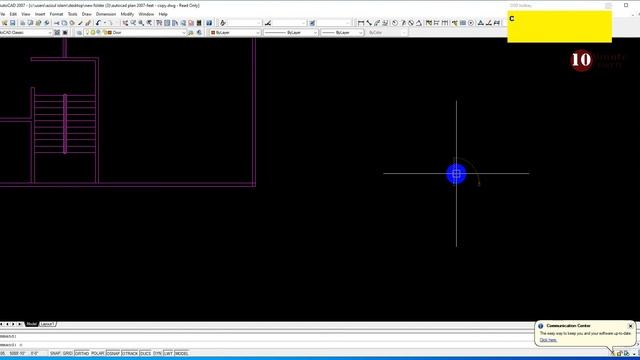
Task: Open the Properties palette icon
Action: coord(159,23)
